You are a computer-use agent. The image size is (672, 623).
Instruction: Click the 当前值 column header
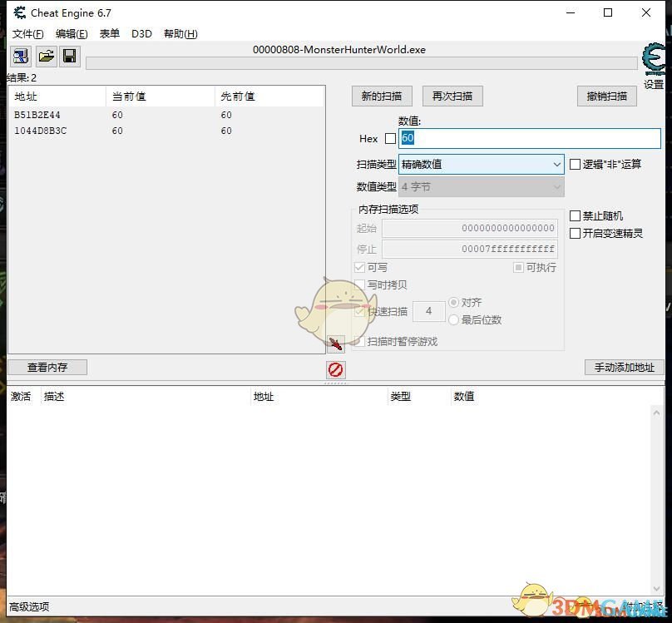pyautogui.click(x=161, y=96)
